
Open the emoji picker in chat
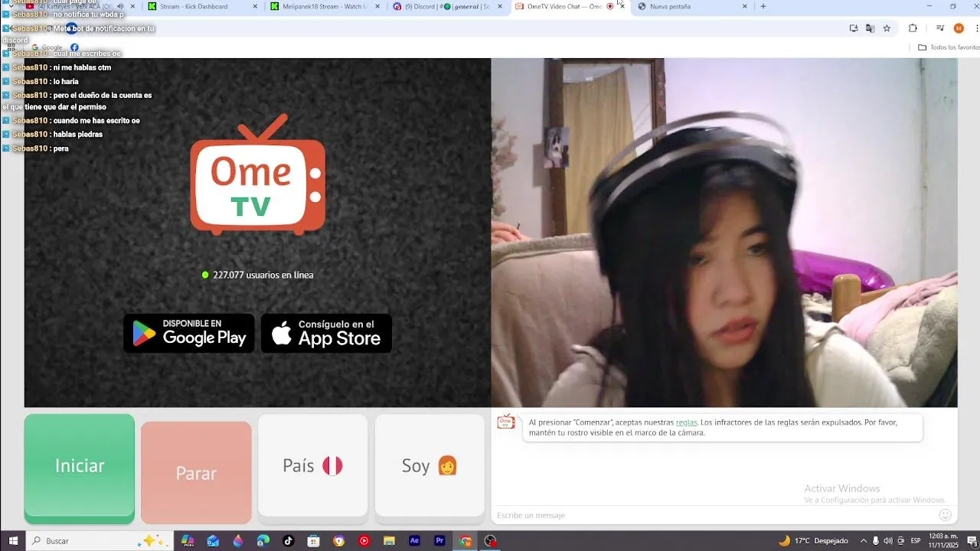click(x=945, y=515)
